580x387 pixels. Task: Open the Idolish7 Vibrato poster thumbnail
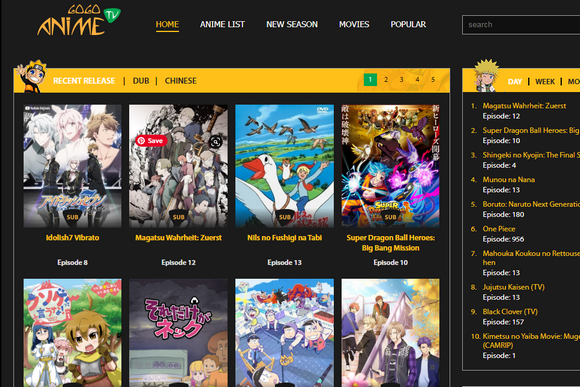(72, 166)
